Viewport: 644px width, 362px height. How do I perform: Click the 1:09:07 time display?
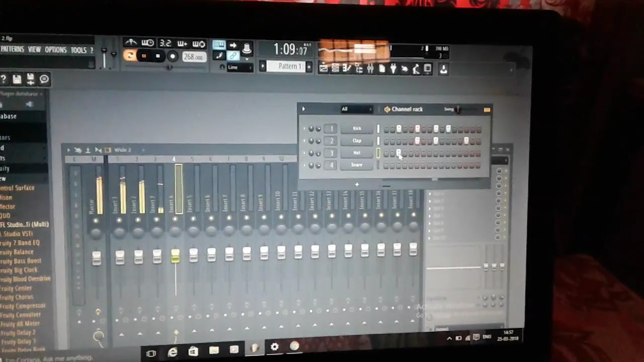[290, 49]
